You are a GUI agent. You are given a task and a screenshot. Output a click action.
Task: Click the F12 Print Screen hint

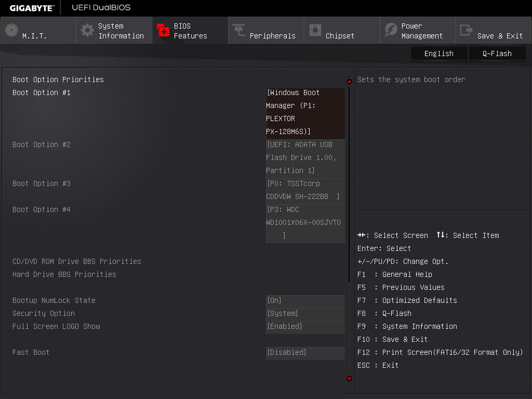[440, 352]
